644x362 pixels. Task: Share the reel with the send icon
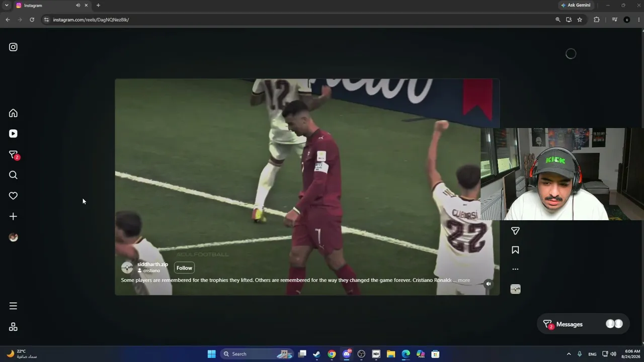515,231
